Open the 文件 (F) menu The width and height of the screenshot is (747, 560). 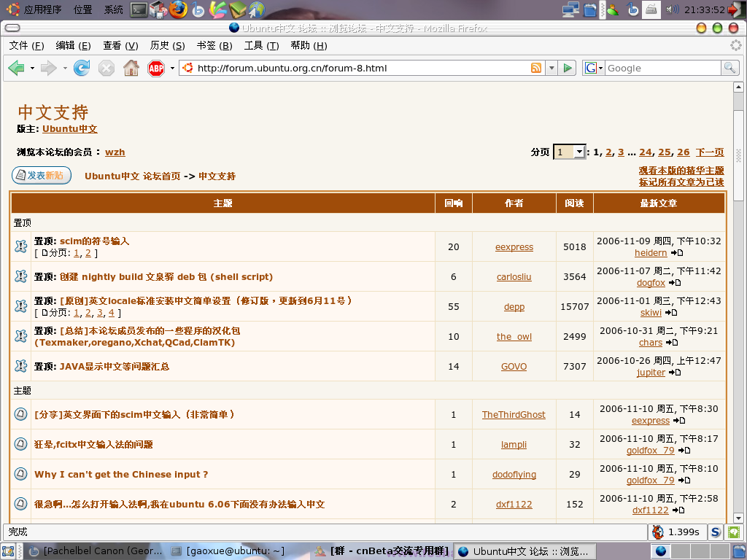[x=27, y=46]
